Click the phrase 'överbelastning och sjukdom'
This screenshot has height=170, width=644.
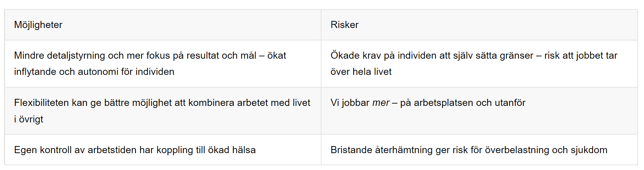(x=546, y=150)
